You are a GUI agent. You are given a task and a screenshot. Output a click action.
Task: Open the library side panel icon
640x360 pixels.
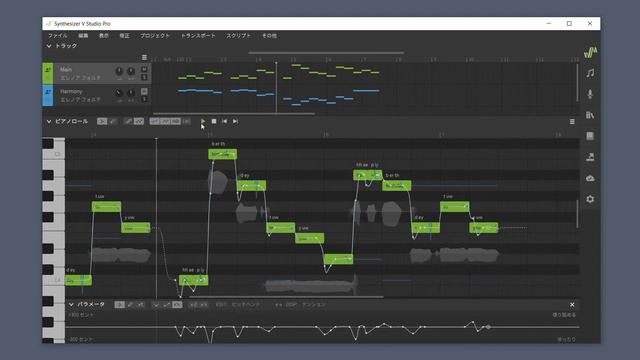590,115
